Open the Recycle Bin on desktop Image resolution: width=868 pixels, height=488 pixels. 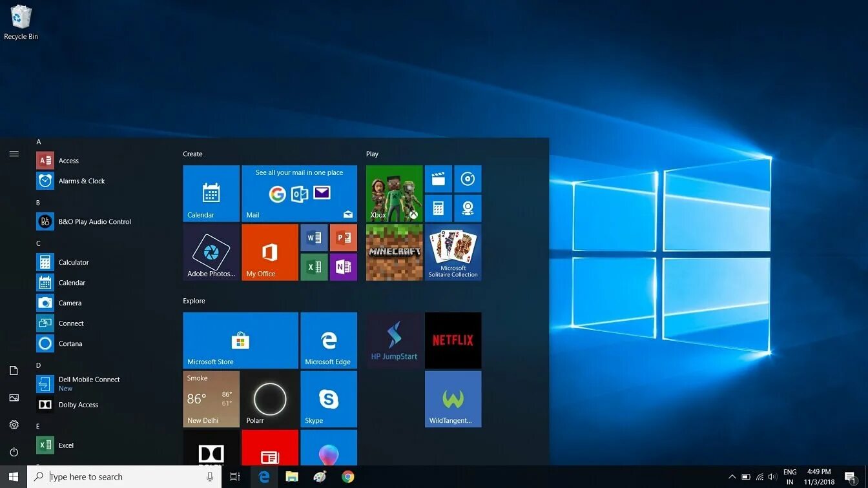[x=21, y=23]
